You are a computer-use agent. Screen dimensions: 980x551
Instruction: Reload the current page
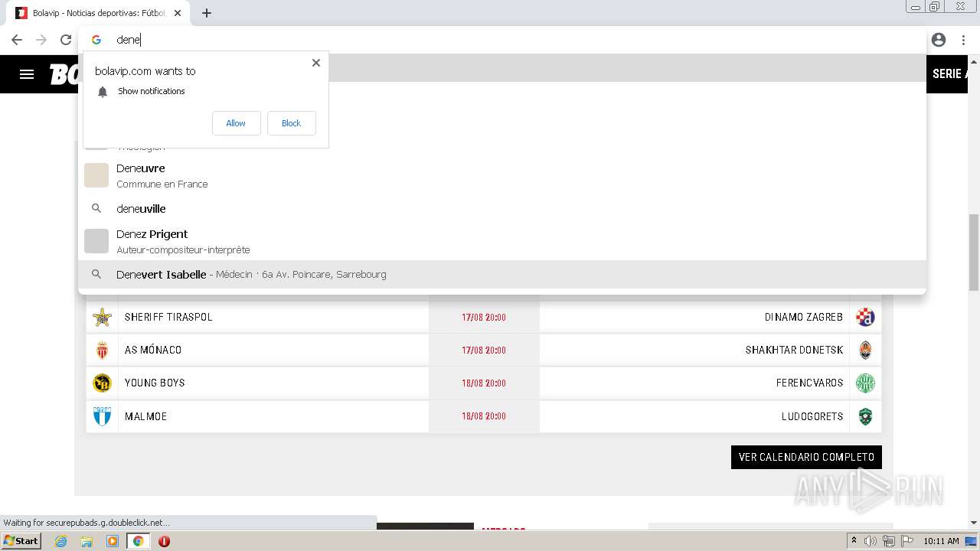(66, 40)
